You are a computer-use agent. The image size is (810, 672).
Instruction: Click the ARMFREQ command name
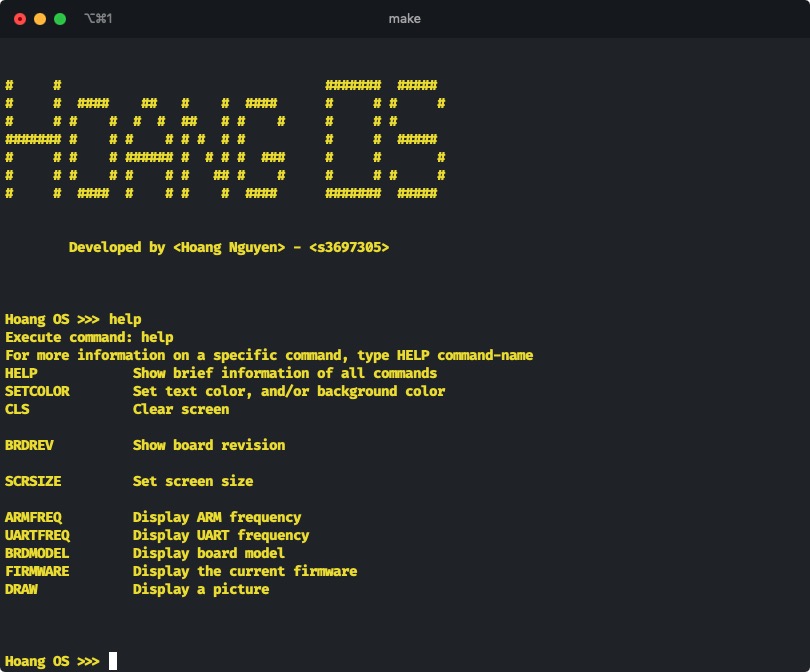click(x=33, y=517)
